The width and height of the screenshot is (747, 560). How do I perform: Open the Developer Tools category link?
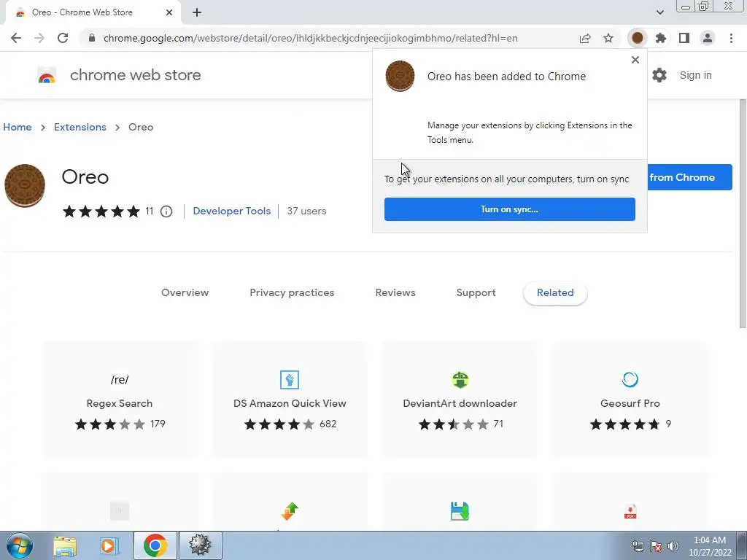[231, 211]
